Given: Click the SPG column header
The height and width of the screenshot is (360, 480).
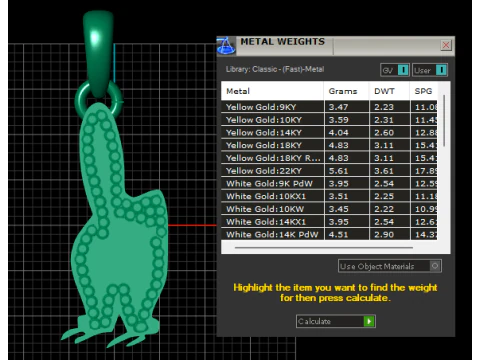Looking at the screenshot, I should pyautogui.click(x=423, y=91).
